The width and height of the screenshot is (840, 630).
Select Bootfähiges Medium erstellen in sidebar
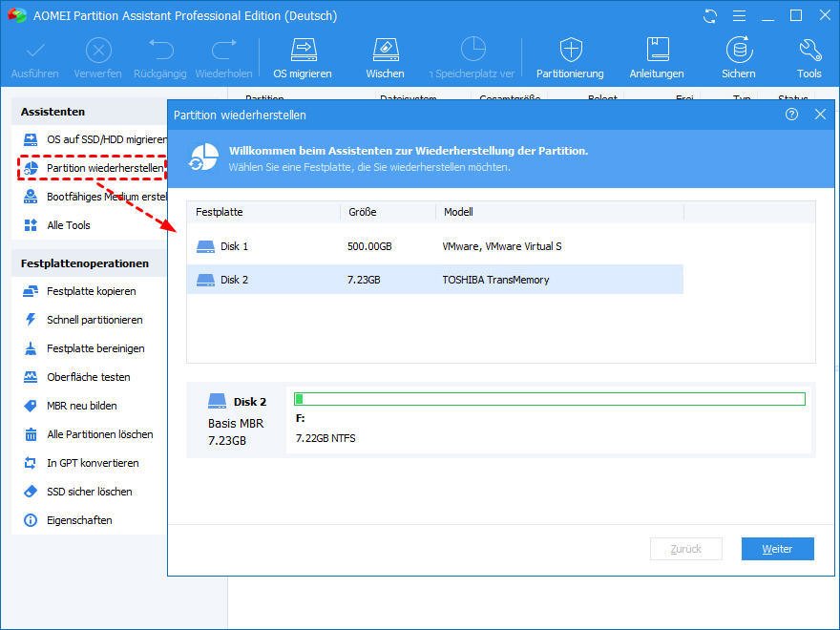coord(95,198)
